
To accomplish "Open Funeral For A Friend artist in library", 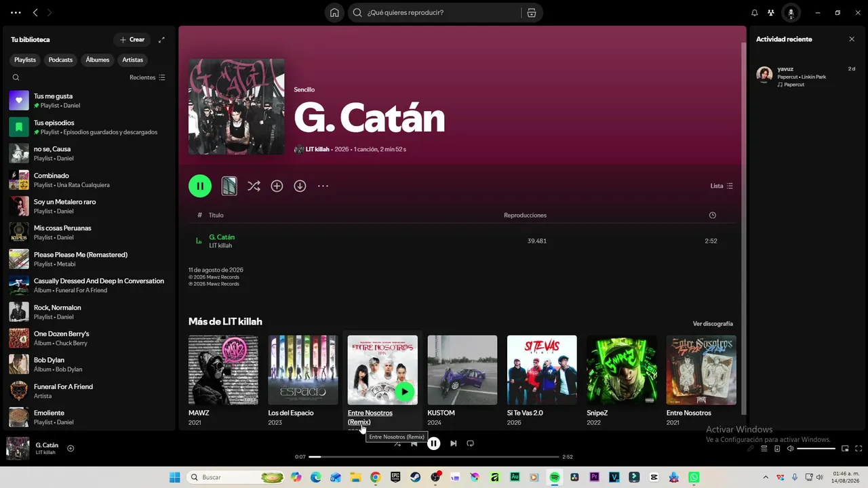I will [x=89, y=391].
